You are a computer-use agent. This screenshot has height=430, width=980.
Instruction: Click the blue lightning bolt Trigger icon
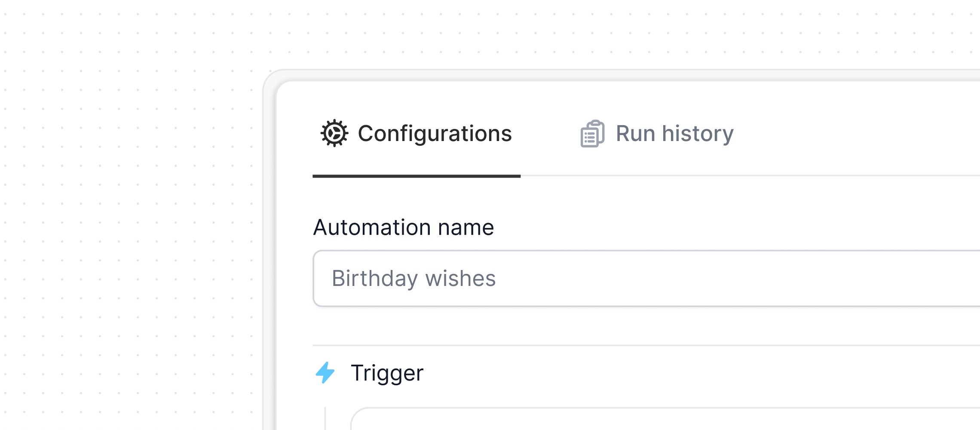coord(325,372)
